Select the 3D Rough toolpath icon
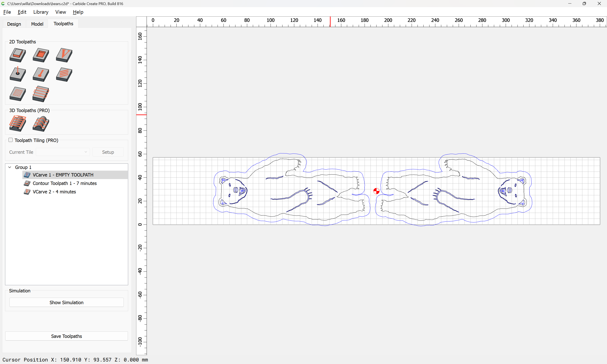Screen dimensions: 607x364 point(17,123)
